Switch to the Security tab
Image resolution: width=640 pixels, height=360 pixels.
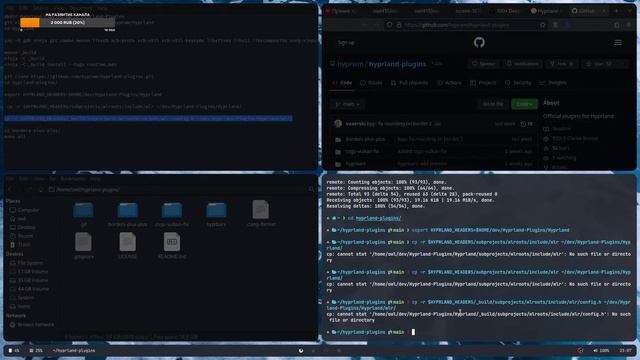pyautogui.click(x=518, y=83)
